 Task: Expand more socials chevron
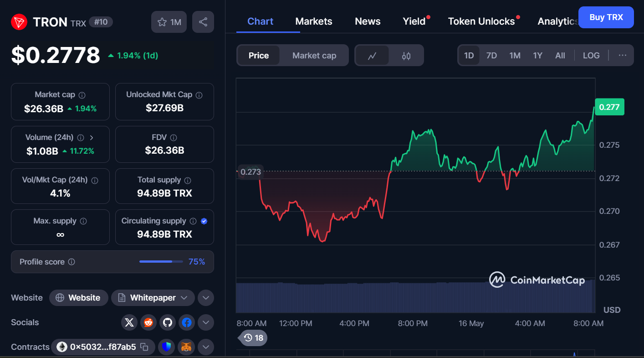(206, 322)
